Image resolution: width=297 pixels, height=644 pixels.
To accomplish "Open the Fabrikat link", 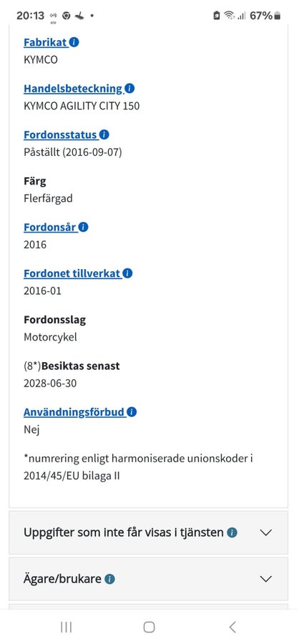I will [46, 42].
